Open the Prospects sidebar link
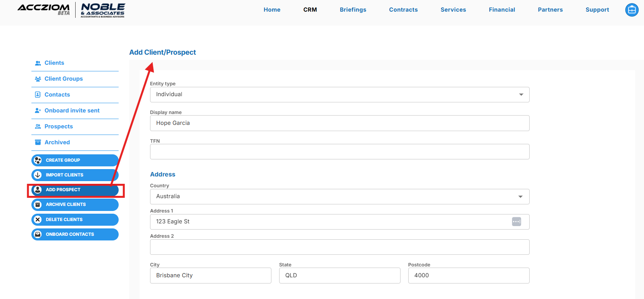The height and width of the screenshot is (299, 644). tap(59, 126)
